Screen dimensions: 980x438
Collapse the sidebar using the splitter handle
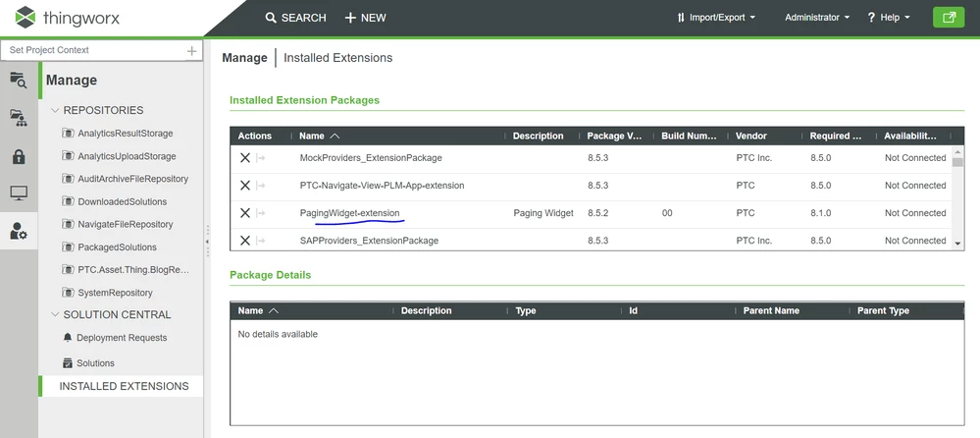tap(207, 241)
